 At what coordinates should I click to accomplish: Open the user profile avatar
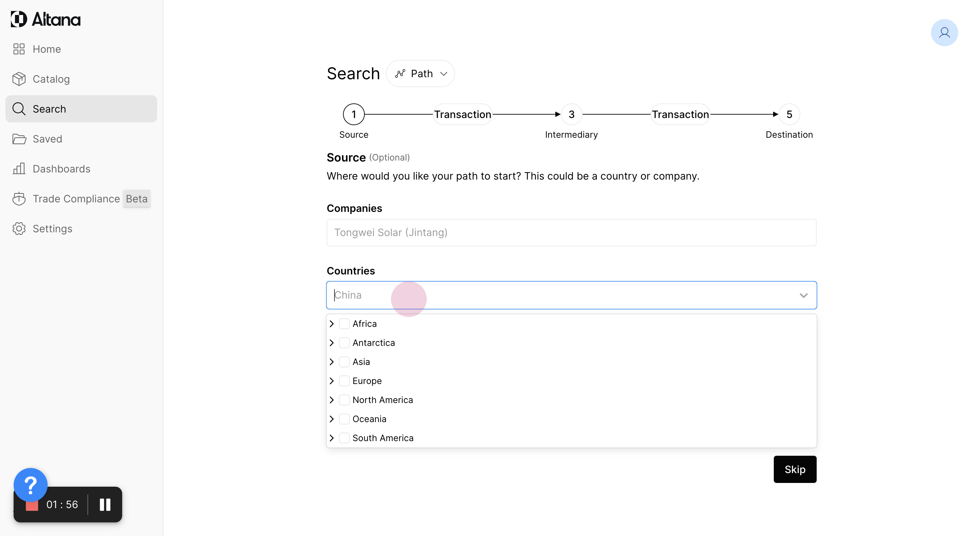tap(944, 33)
